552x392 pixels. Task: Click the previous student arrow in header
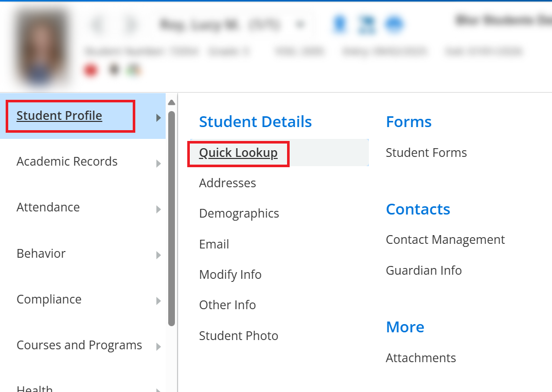[98, 25]
